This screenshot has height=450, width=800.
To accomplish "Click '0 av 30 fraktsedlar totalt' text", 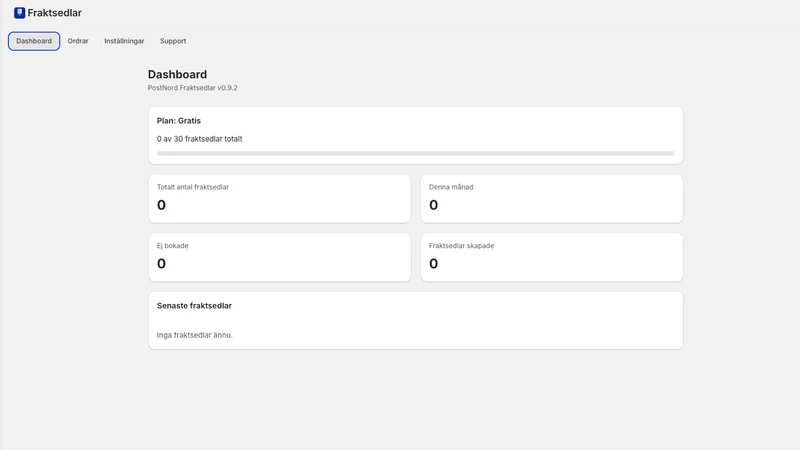I will [199, 139].
